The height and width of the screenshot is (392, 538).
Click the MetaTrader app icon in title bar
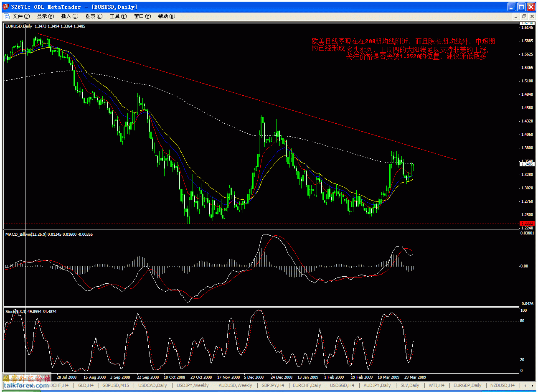(6, 7)
